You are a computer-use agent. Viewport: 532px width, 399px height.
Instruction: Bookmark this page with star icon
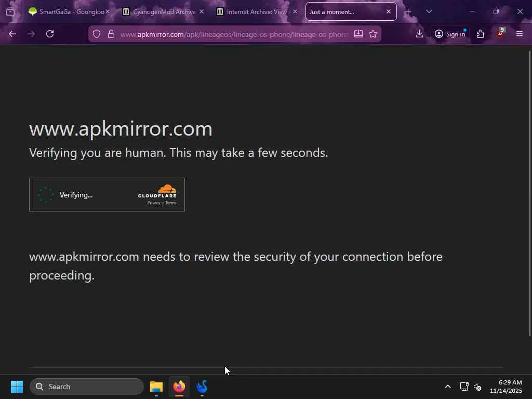tap(373, 34)
